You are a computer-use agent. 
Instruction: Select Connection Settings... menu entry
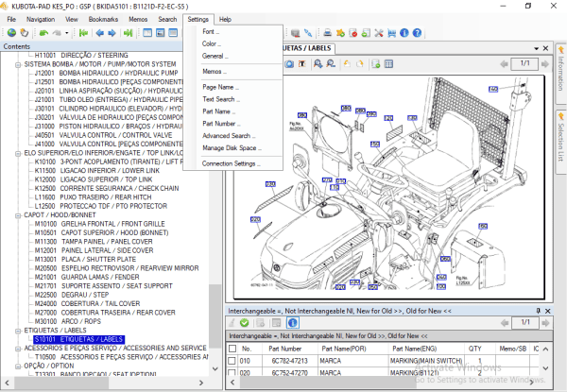[232, 163]
